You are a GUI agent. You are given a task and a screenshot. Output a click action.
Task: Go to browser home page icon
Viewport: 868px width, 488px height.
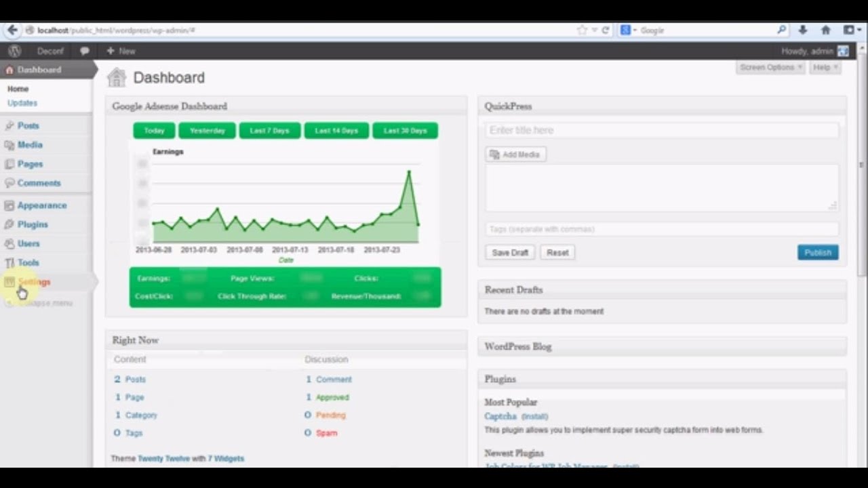coord(826,30)
